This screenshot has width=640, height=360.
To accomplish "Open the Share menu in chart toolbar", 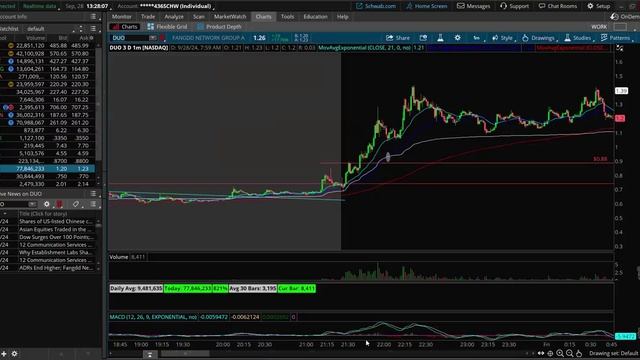I will click(x=398, y=38).
